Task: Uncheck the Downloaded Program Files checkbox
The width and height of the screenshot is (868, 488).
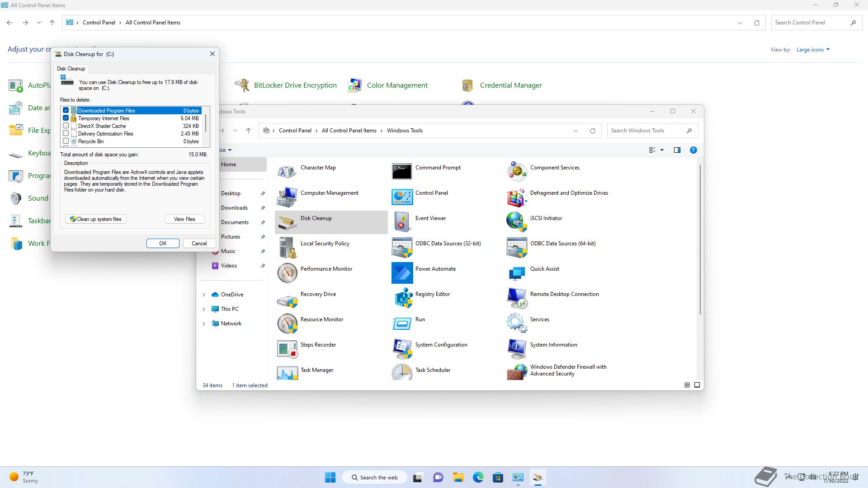Action: [x=66, y=110]
